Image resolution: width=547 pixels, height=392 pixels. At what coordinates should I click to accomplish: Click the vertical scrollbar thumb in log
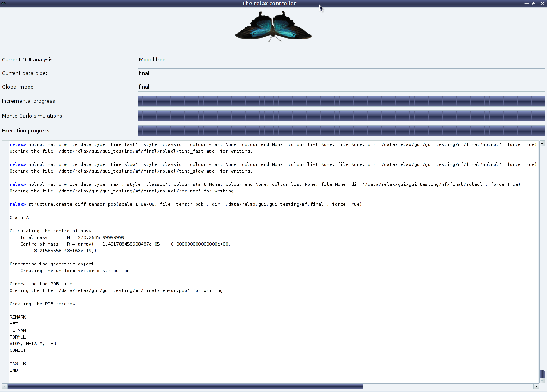point(542,374)
